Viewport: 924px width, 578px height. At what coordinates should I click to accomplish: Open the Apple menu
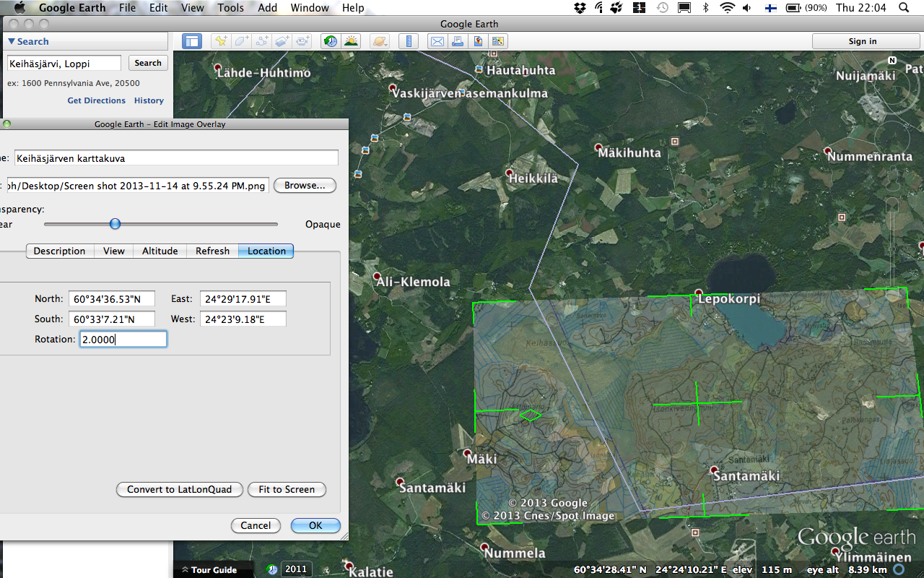pyautogui.click(x=19, y=8)
